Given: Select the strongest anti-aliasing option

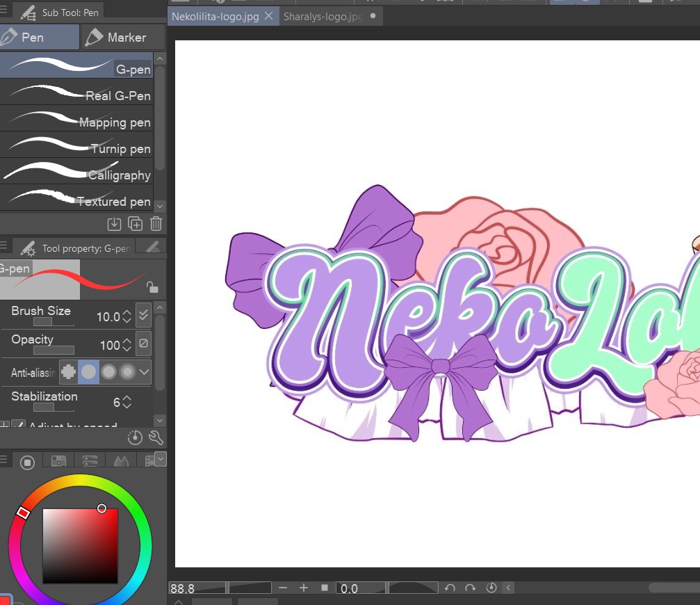Looking at the screenshot, I should click(127, 373).
